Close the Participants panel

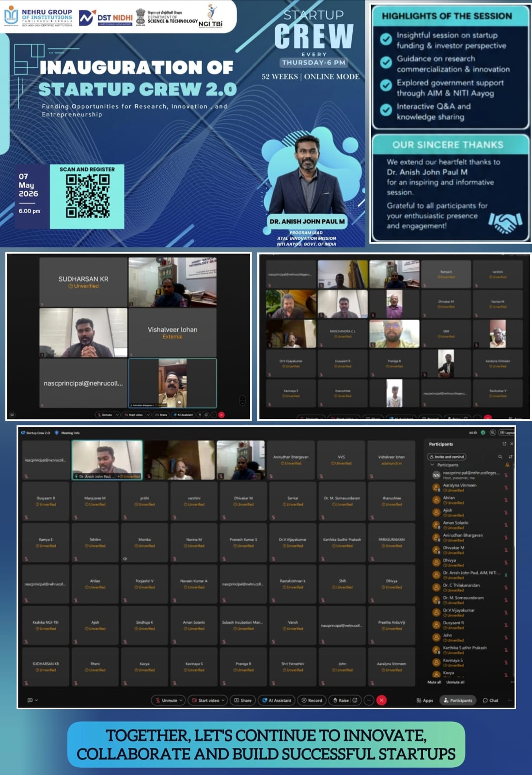coord(512,444)
